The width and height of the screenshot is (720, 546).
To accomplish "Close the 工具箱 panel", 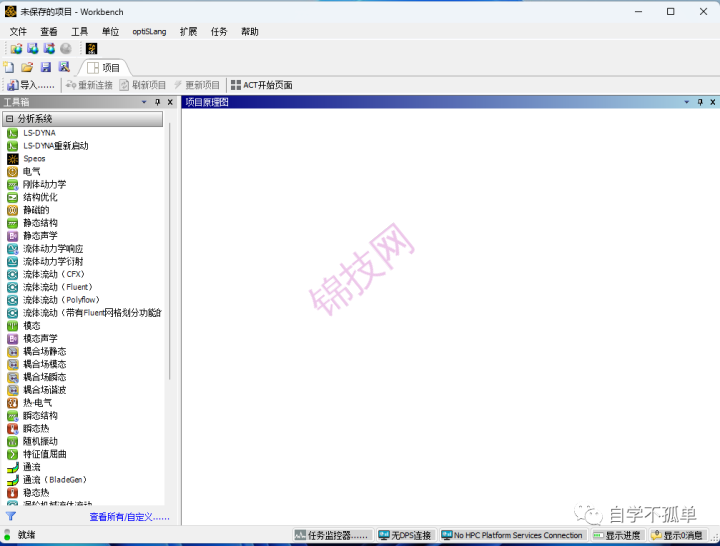I will 170,102.
